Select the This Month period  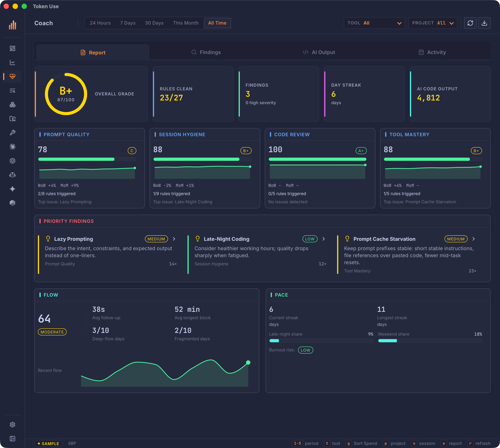(x=186, y=23)
